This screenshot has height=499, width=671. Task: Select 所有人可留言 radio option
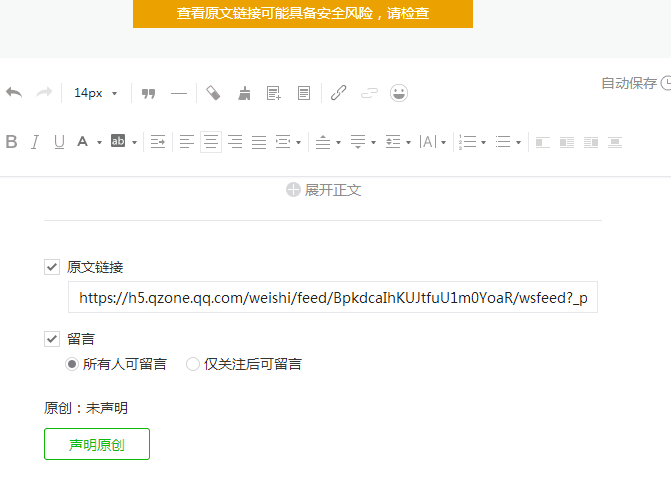click(72, 364)
